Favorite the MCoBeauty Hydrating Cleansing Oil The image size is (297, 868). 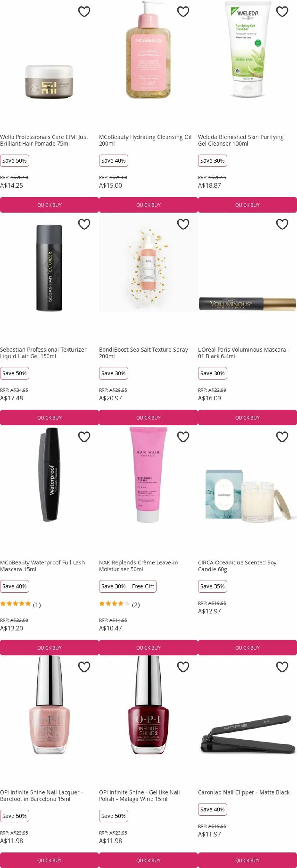(183, 12)
